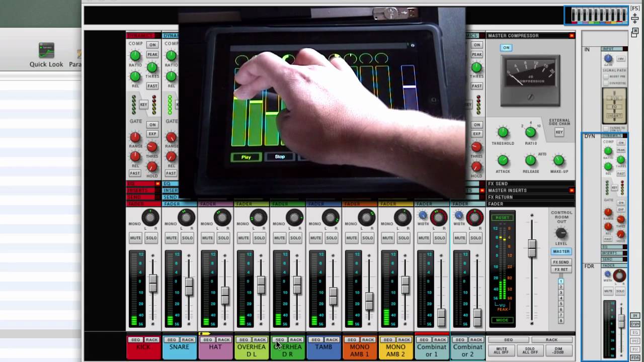The image size is (644, 362).
Task: Click the SNARE channel fader handle
Action: 189,286
